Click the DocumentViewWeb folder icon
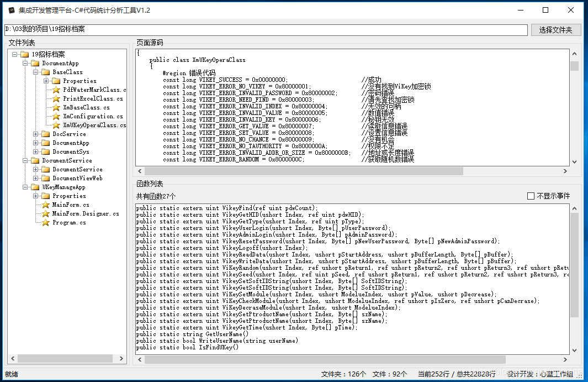 (x=46, y=178)
